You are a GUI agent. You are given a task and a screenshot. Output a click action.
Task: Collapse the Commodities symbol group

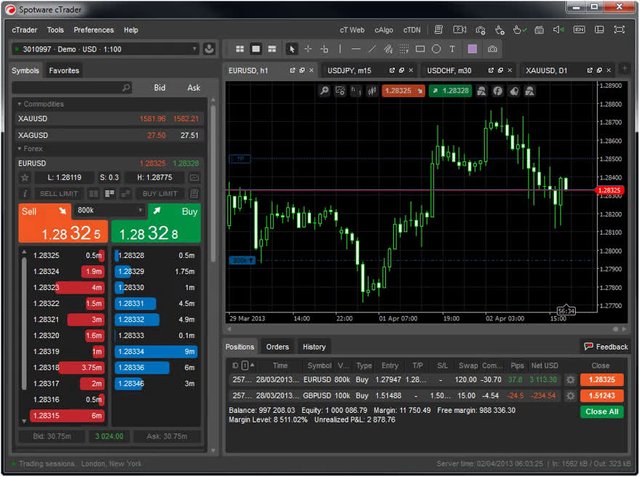click(x=20, y=104)
